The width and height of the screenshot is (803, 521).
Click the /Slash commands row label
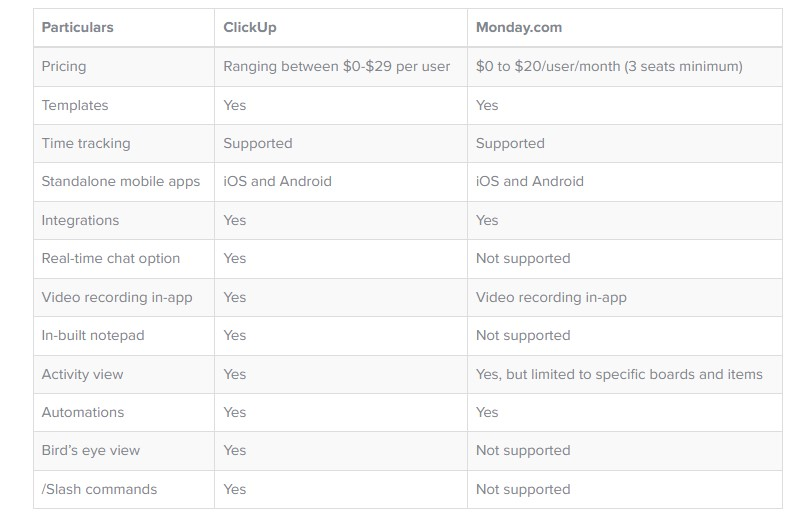point(99,489)
